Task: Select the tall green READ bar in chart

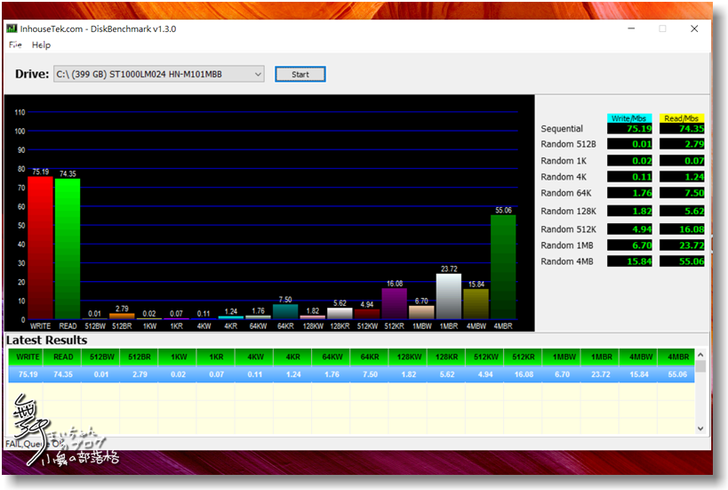Action: [x=67, y=250]
